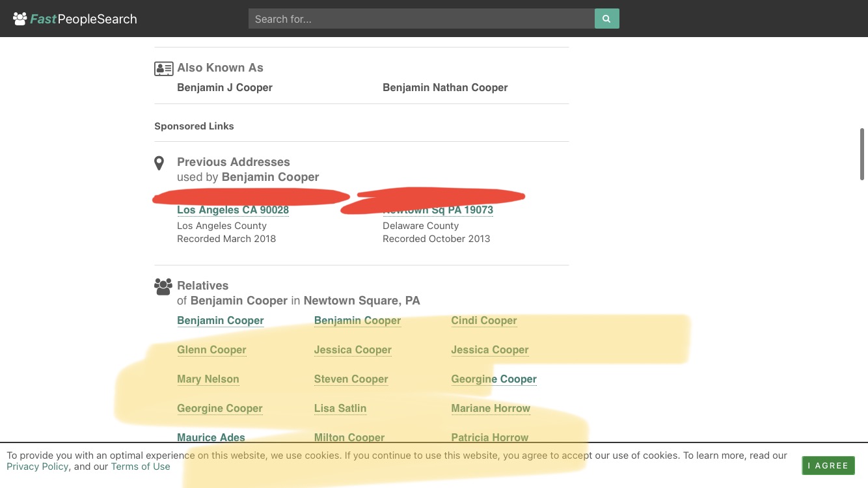Screen dimensions: 868x488
Task: Open Benjamin Cooper link above Glenn Cooper
Action: 221,321
